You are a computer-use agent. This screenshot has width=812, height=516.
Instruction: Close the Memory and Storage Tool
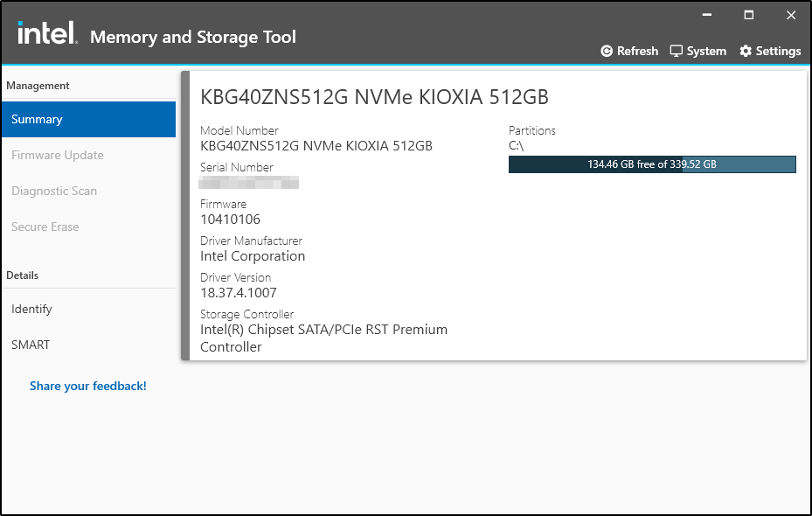pos(791,15)
